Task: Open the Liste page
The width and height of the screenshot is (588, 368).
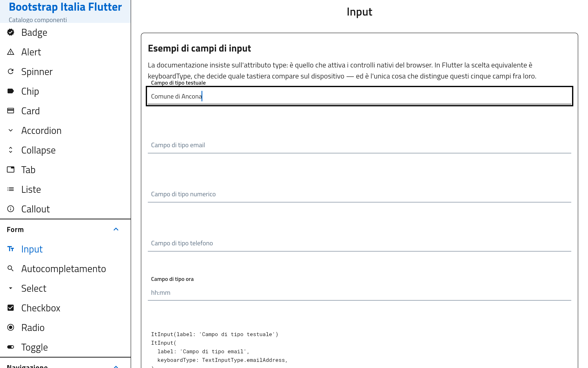Action: (x=65, y=189)
